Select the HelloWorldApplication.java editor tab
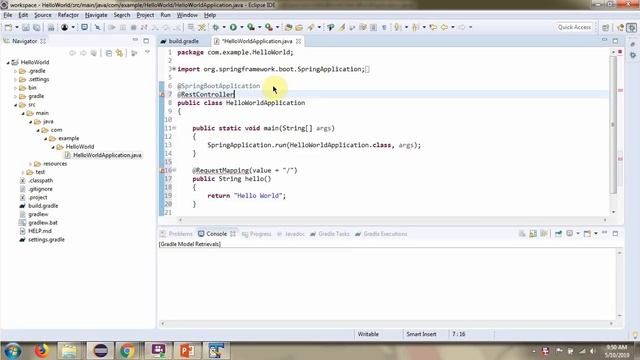640x360 pixels. [x=257, y=41]
